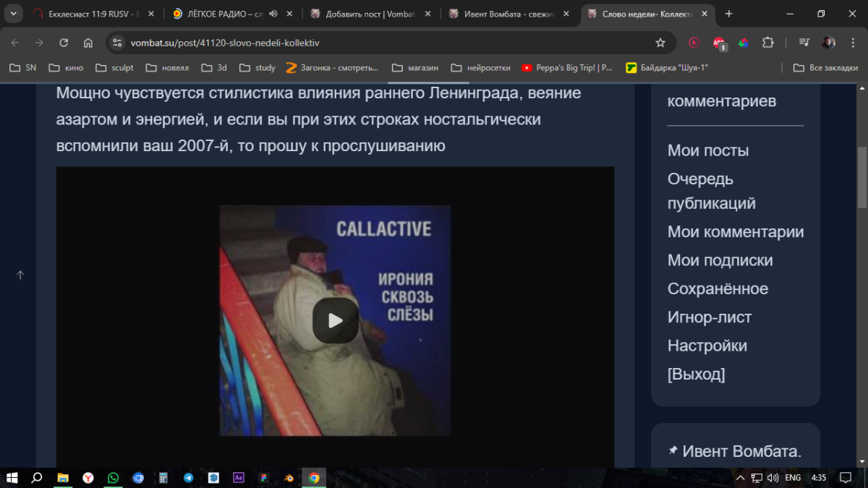Open Telegram from taskbar
868x488 pixels.
click(x=188, y=478)
